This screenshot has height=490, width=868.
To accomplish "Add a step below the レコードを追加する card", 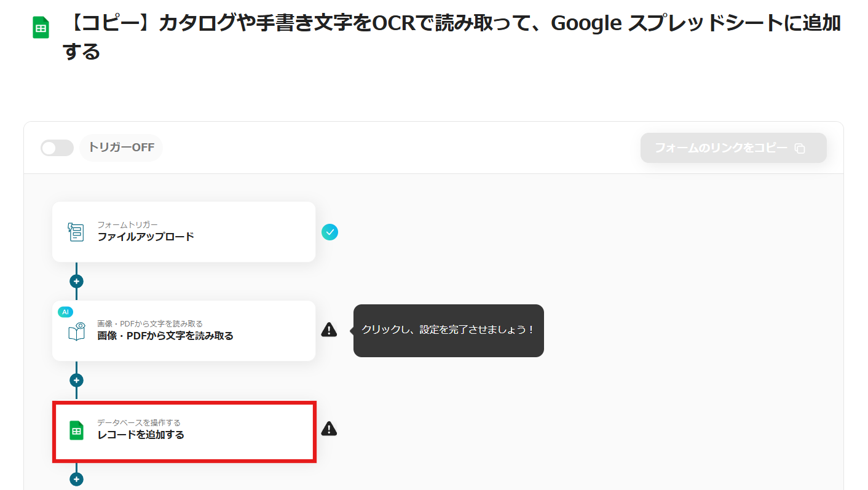I will pos(76,479).
